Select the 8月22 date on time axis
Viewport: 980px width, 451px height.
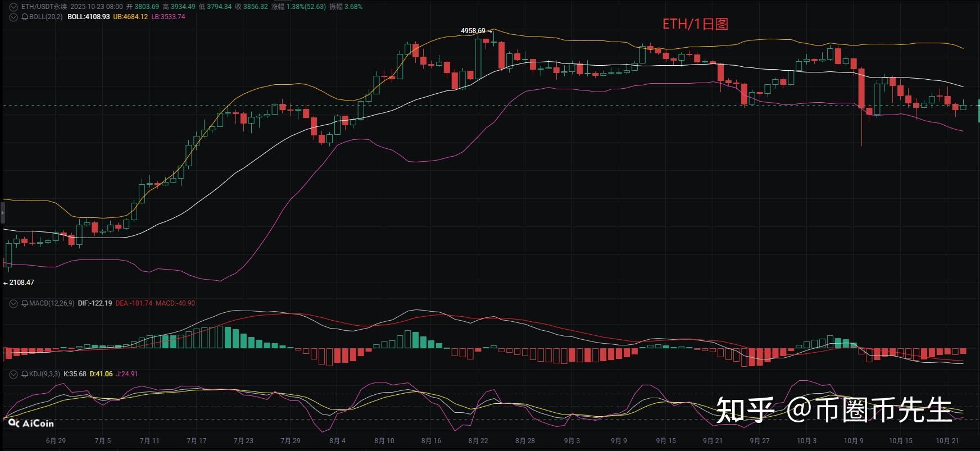(x=478, y=441)
